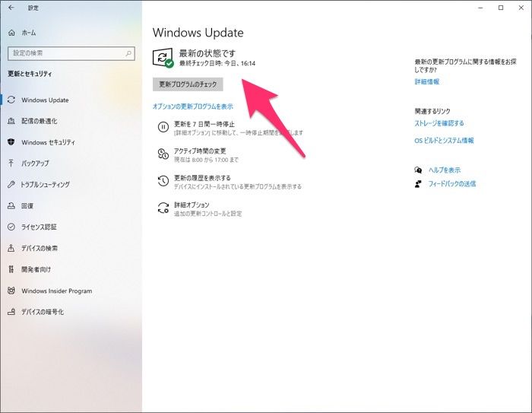532x413 pixels.
Task: Click the 開発者向け tools icon
Action: 11,269
